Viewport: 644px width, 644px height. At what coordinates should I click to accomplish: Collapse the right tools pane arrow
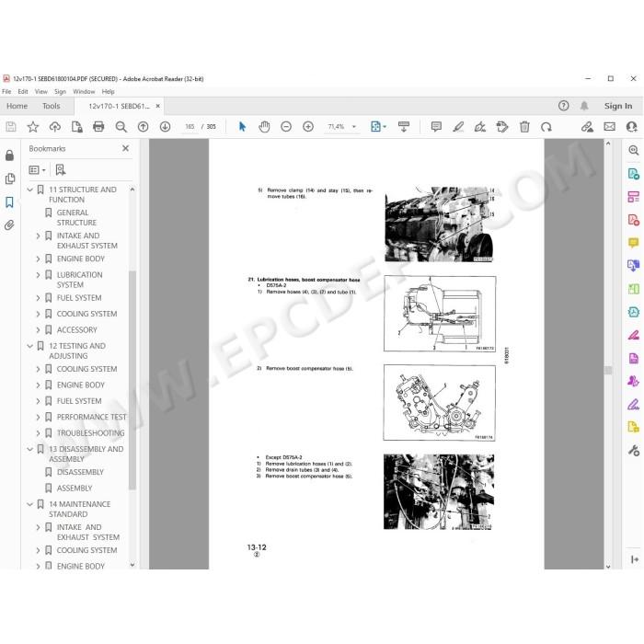click(634, 559)
